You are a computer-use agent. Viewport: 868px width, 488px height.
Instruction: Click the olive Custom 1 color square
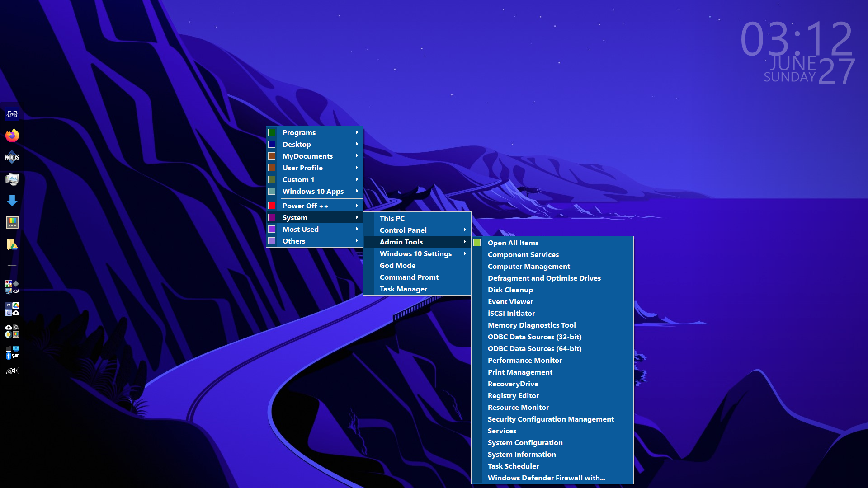(x=272, y=179)
